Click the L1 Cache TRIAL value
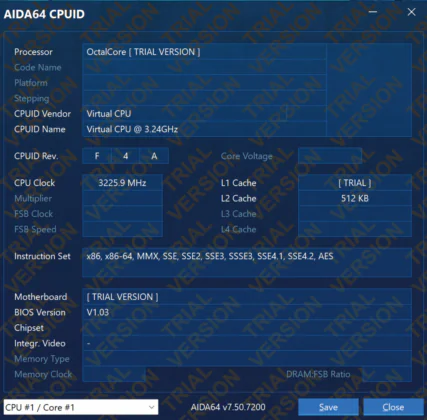The width and height of the screenshot is (427, 420). pos(355,183)
